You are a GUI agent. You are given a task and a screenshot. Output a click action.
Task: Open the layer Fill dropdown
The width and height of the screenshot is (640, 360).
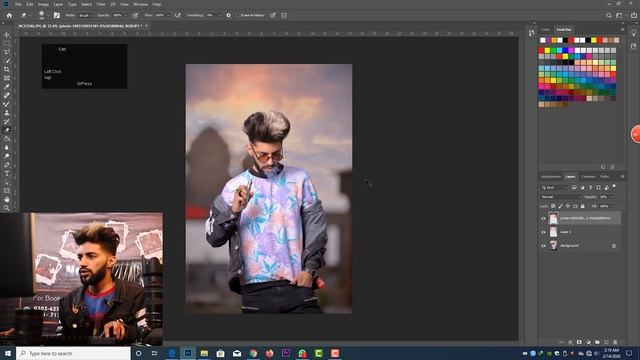[x=612, y=206]
